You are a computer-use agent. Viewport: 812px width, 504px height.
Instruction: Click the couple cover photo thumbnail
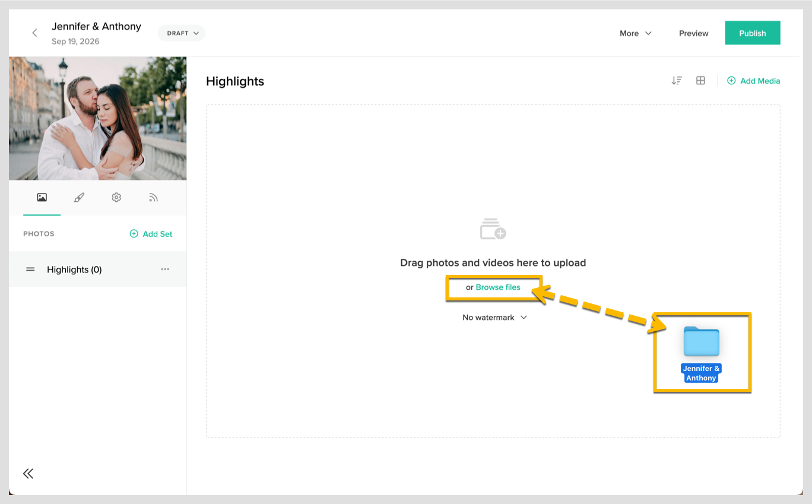tap(97, 119)
